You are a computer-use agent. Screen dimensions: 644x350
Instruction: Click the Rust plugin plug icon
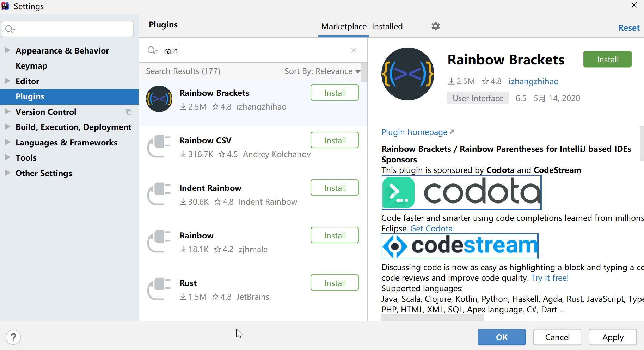[159, 289]
